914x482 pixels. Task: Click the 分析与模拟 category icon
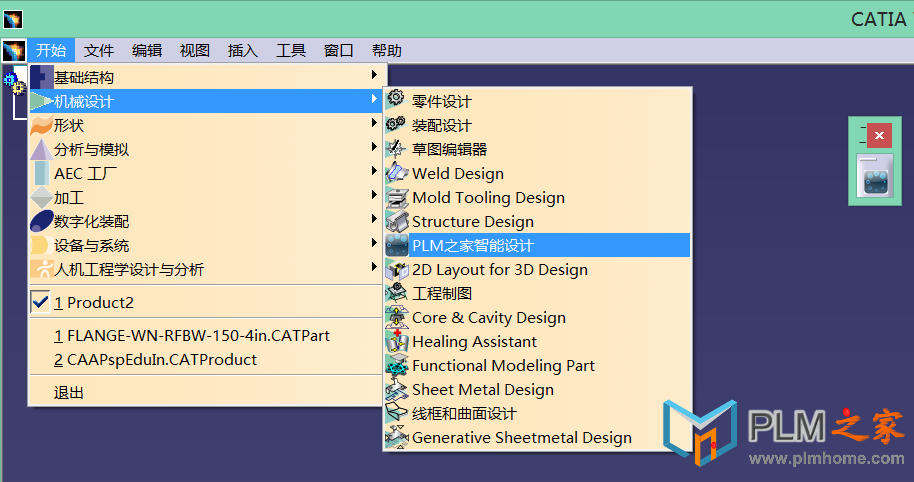[x=41, y=149]
